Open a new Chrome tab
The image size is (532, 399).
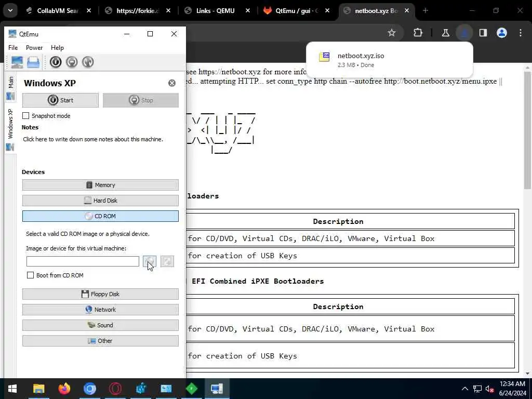click(425, 11)
